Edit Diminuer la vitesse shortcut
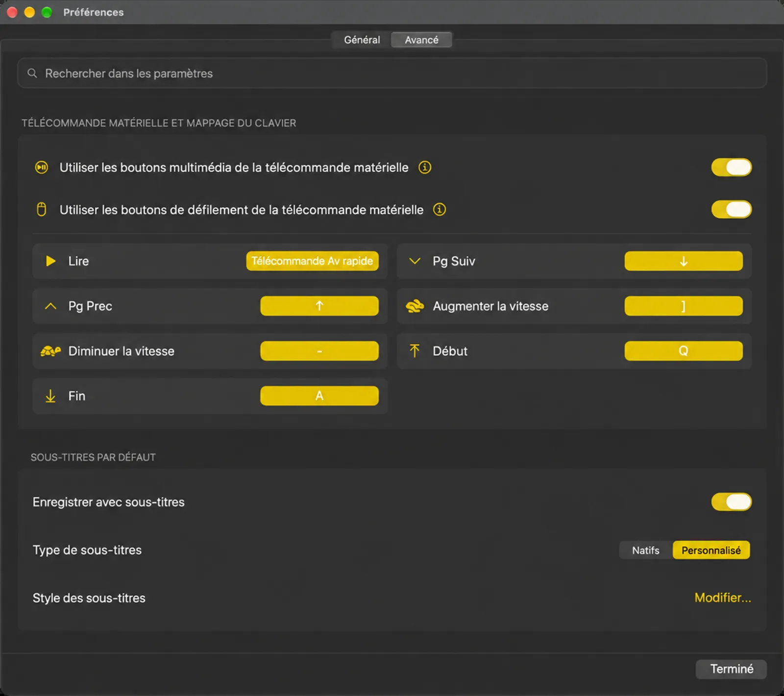784x696 pixels. pos(319,351)
